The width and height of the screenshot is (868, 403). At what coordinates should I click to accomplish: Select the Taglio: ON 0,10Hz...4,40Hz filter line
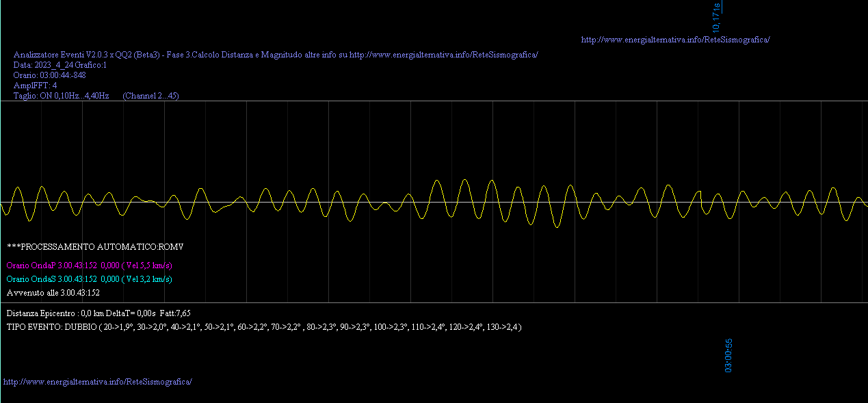point(96,96)
